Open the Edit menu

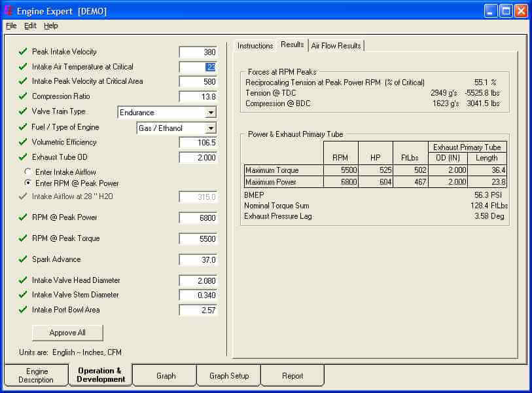[x=30, y=26]
